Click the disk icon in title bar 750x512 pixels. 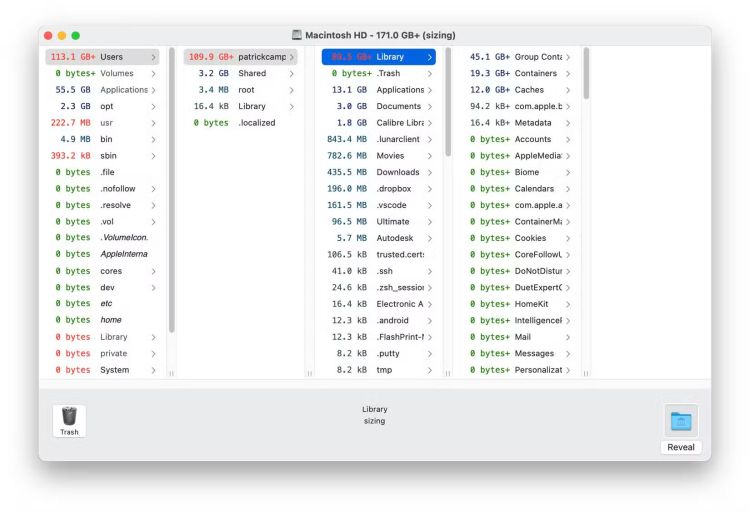[x=297, y=35]
